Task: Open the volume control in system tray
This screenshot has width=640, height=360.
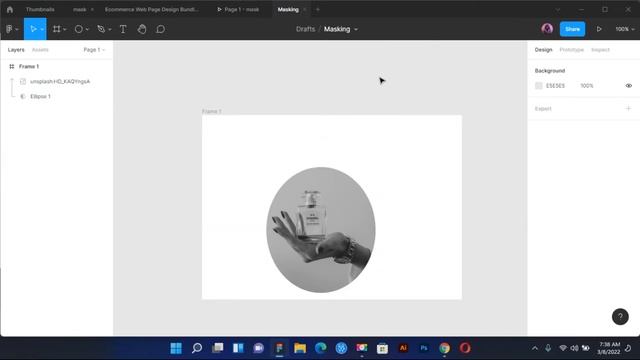Action: tap(574, 348)
